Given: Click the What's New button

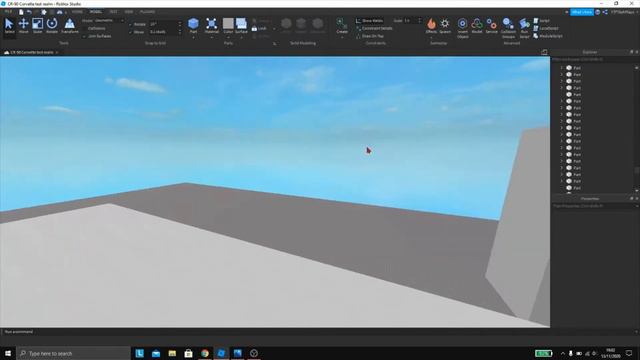Looking at the screenshot, I should point(582,12).
